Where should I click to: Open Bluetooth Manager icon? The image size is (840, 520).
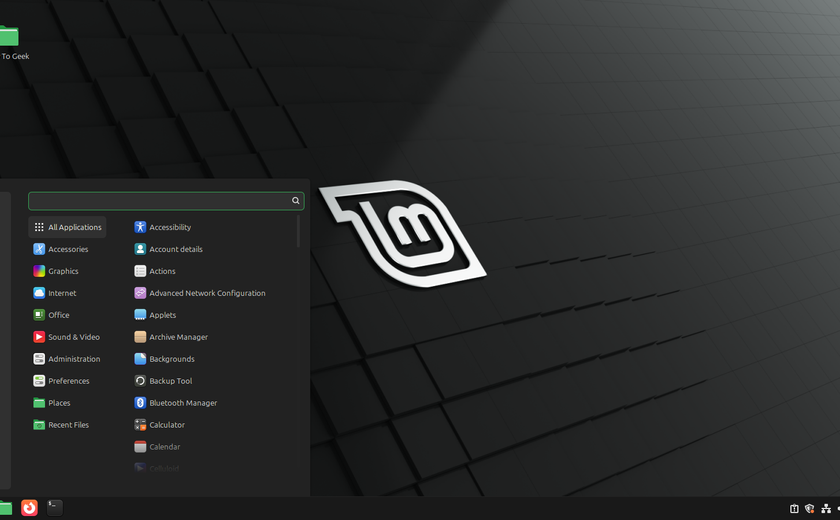click(x=140, y=403)
